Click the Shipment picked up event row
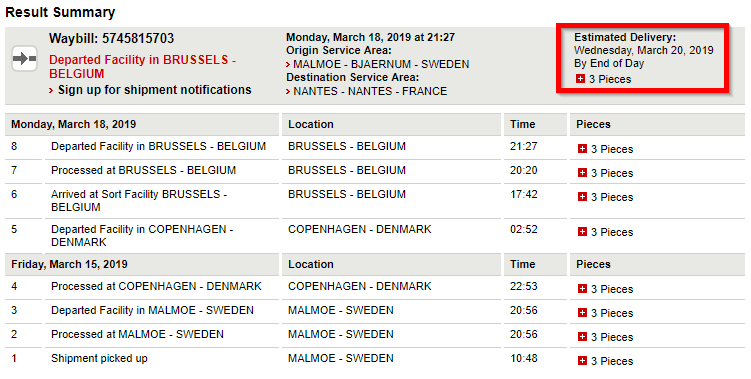 coord(375,358)
